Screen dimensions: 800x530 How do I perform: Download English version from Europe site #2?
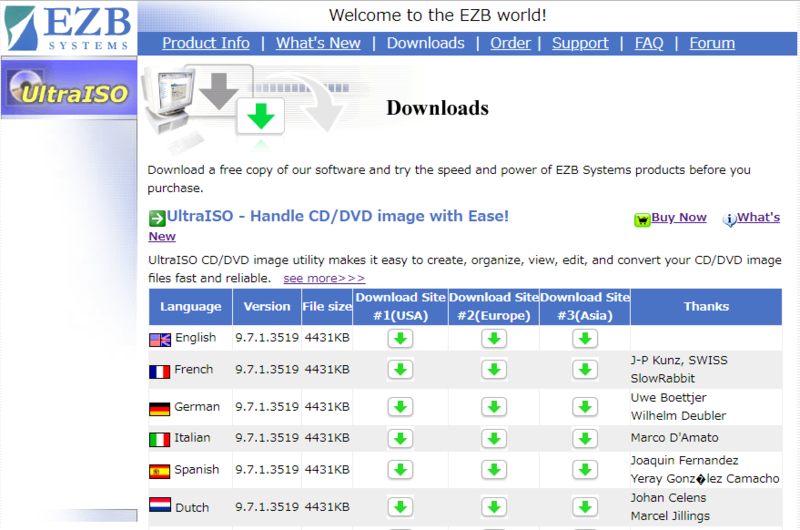pos(493,338)
